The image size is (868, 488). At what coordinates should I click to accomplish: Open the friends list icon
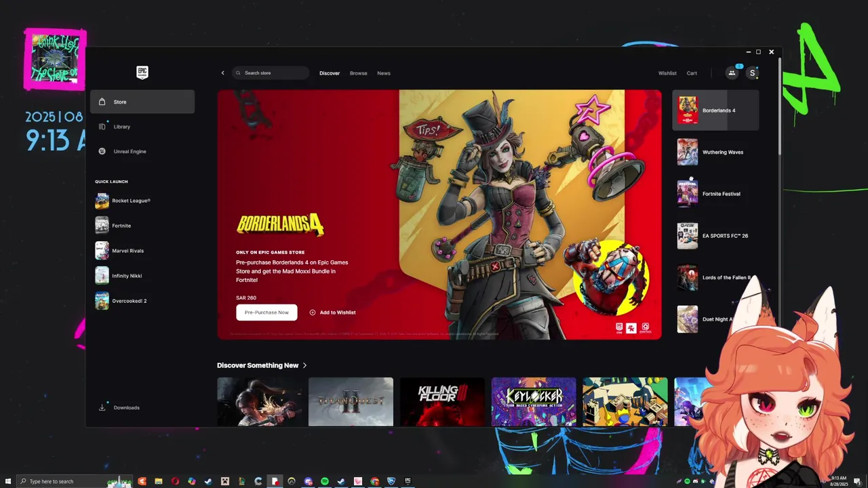(732, 73)
